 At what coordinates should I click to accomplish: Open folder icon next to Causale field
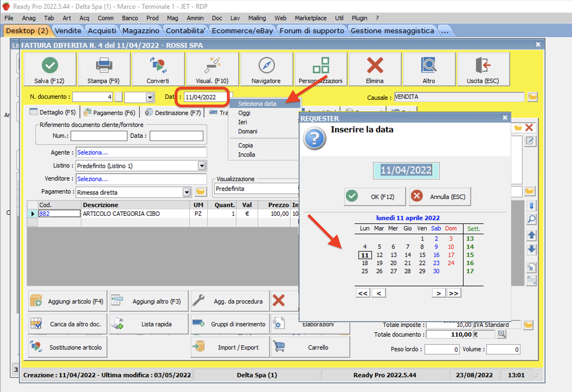[x=532, y=97]
